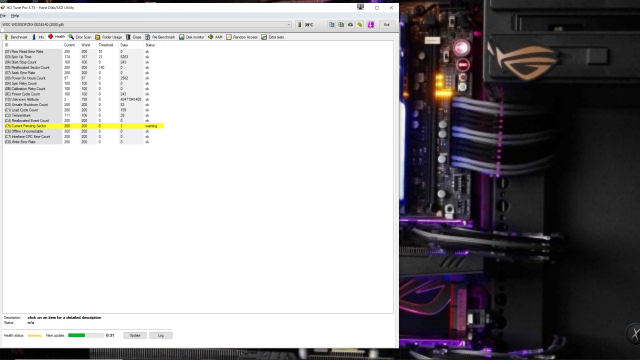Click the magenta download arrow icon

tap(371, 24)
